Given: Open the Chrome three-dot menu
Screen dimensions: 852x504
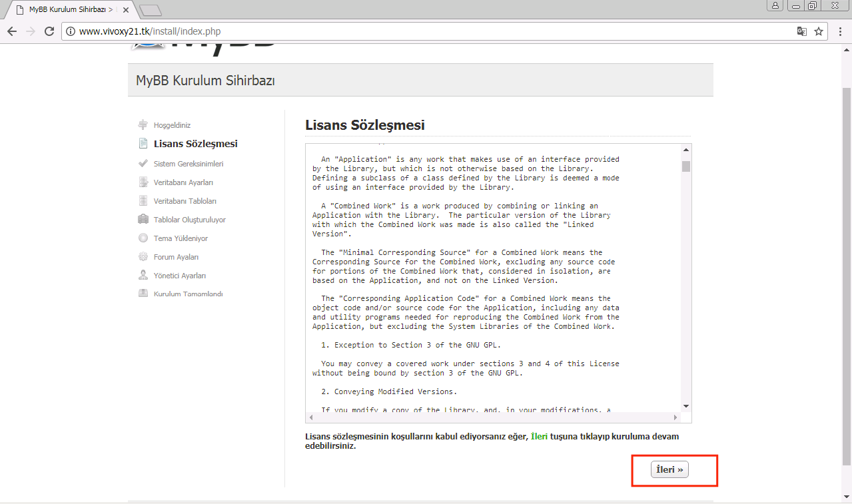Looking at the screenshot, I should click(841, 31).
